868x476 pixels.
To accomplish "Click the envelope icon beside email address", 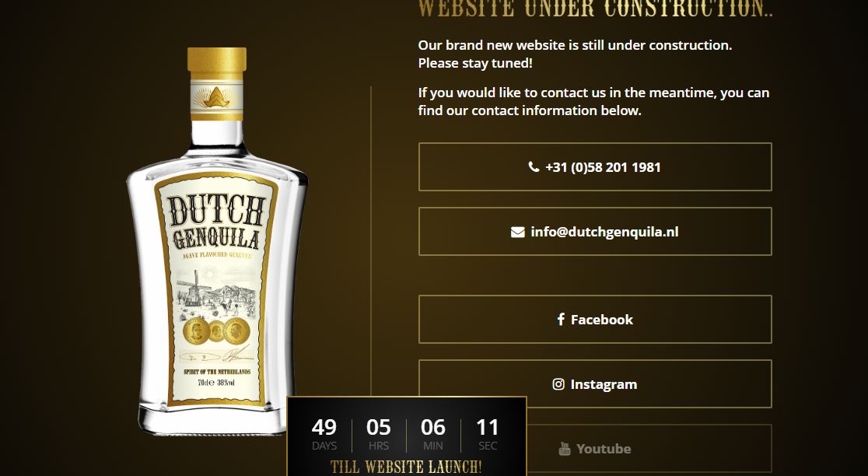I will click(517, 232).
